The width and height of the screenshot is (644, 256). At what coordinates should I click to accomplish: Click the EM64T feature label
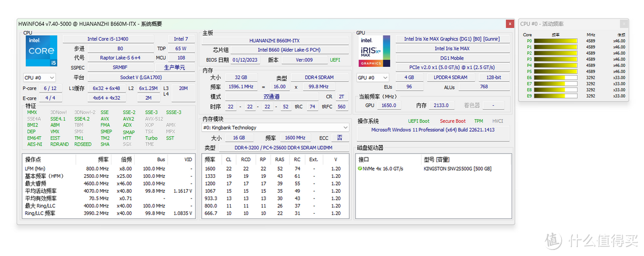tap(35, 138)
